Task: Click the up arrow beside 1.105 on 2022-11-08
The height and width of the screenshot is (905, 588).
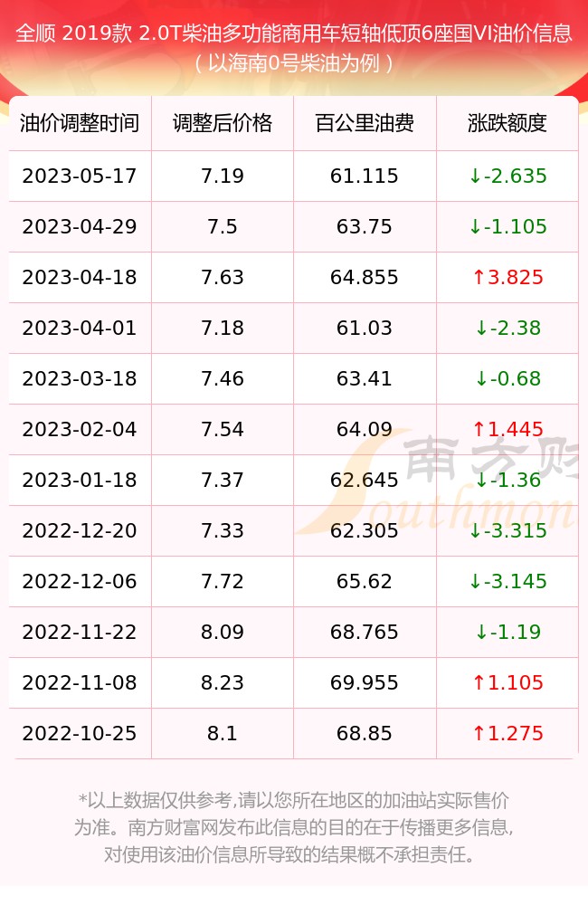Action: (x=479, y=682)
